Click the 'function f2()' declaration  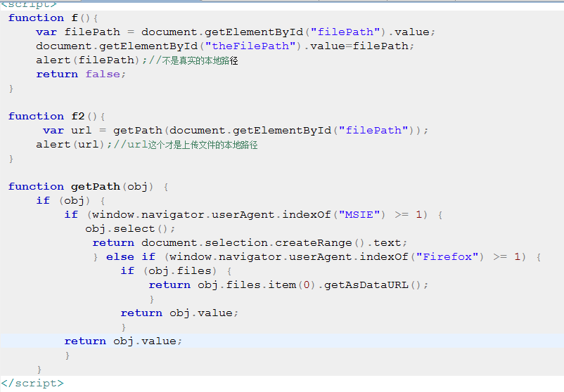[x=56, y=117]
